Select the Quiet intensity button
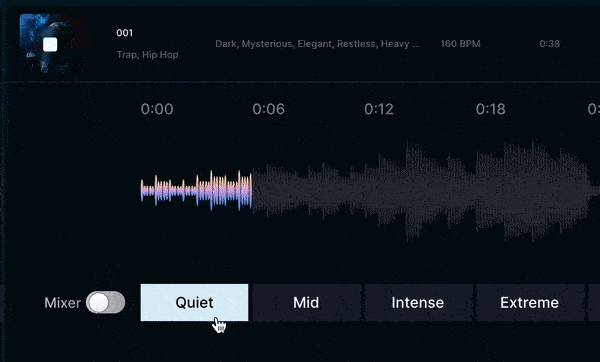The image size is (600, 362). 194,303
